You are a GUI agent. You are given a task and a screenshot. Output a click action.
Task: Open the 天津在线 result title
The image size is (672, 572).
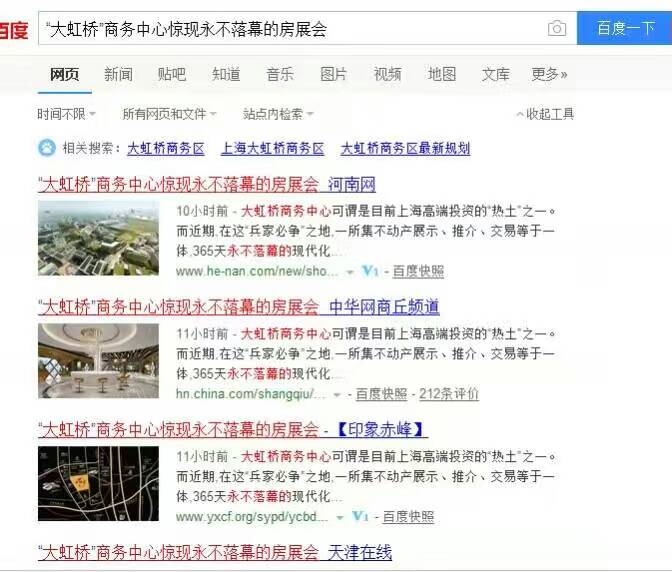pyautogui.click(x=215, y=552)
